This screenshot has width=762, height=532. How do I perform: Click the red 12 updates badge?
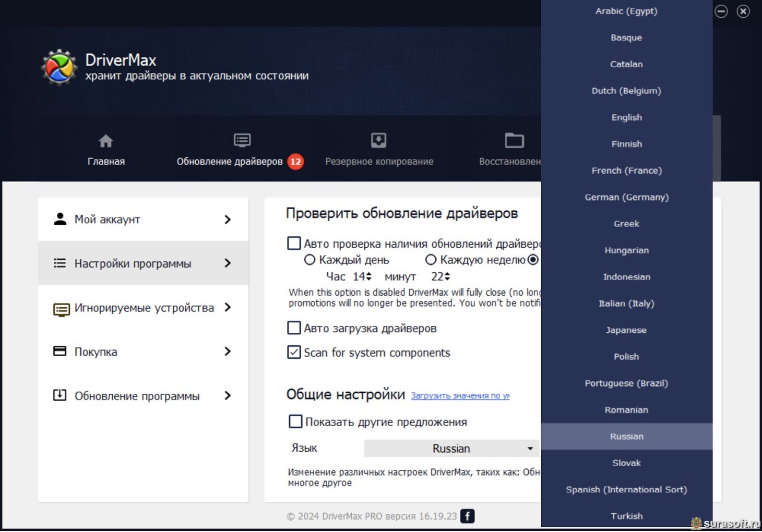[x=295, y=162]
